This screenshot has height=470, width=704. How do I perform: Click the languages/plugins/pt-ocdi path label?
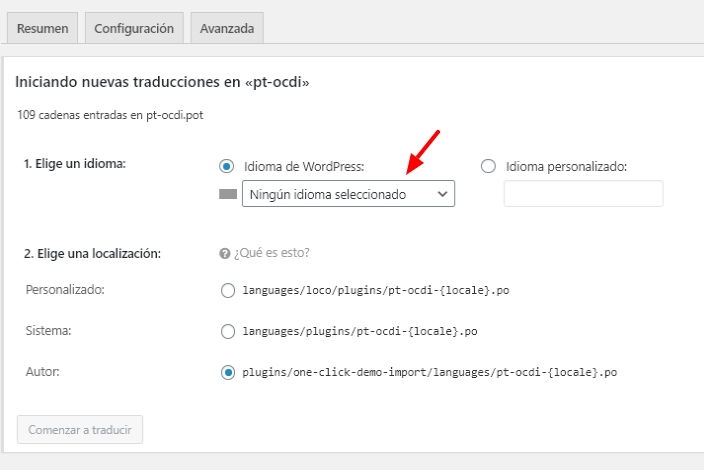(360, 331)
